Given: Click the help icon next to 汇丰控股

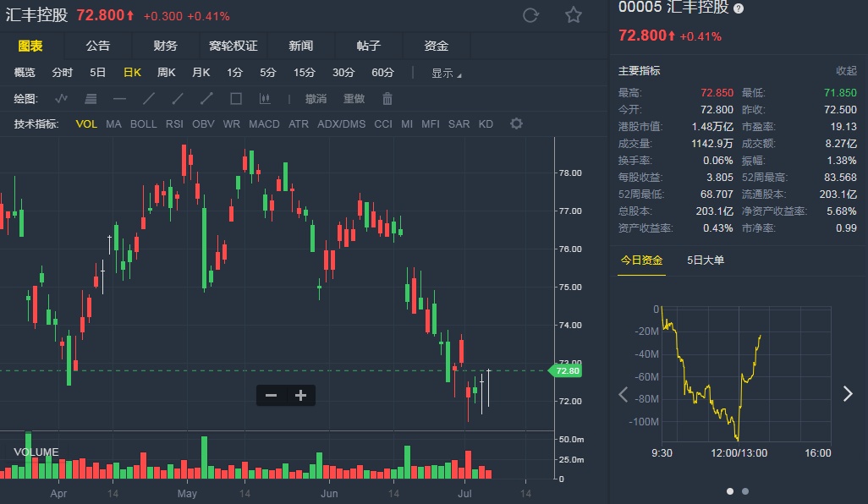Looking at the screenshot, I should (739, 8).
